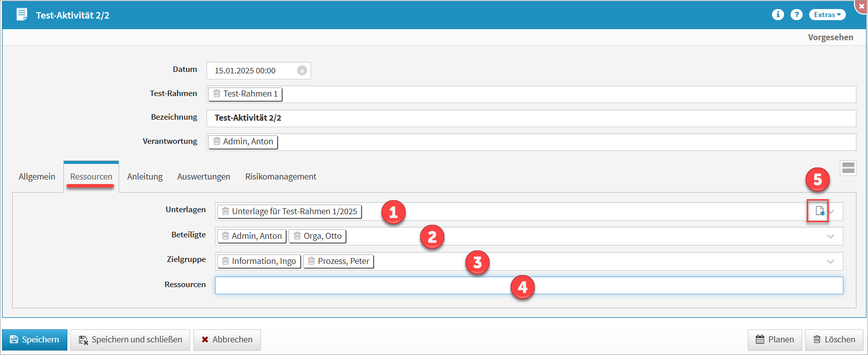Remove Information, Ingo from Zielgruppe
The image size is (868, 355).
pos(225,261)
